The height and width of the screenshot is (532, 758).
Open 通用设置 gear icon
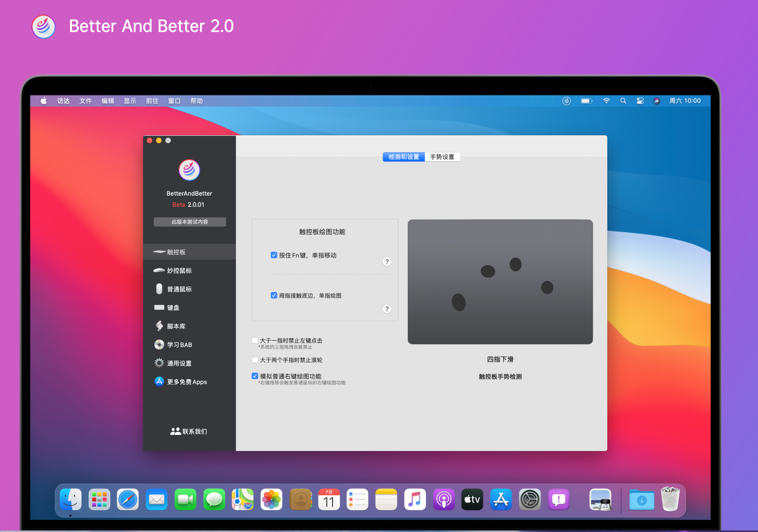159,363
